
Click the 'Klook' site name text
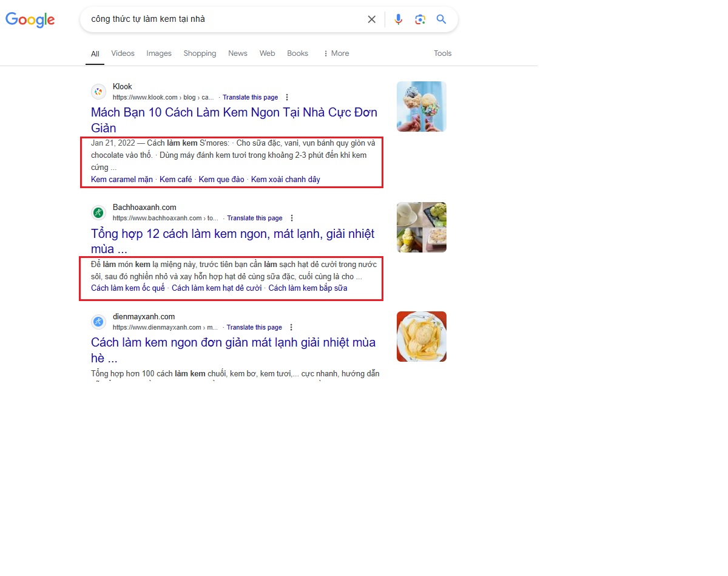[x=123, y=86]
